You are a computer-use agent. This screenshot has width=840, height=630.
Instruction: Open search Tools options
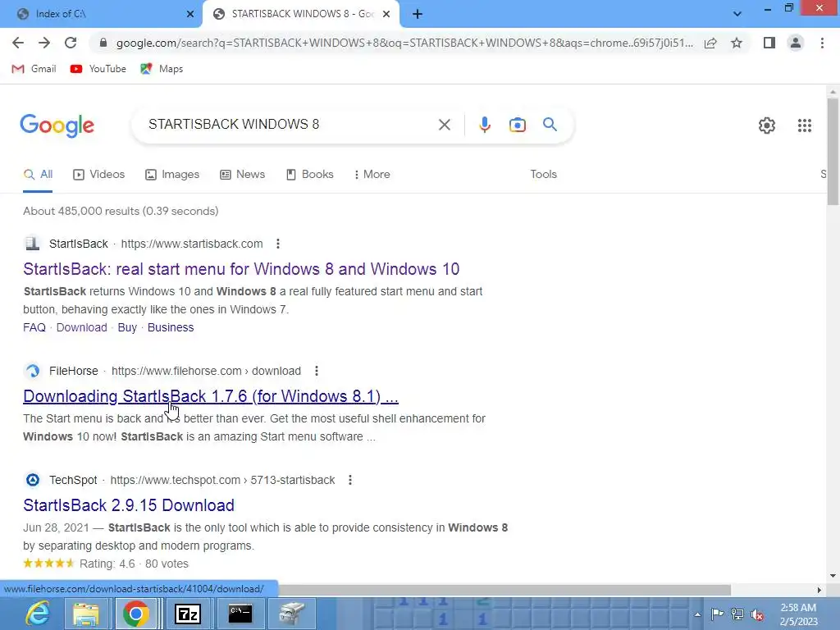click(x=543, y=175)
